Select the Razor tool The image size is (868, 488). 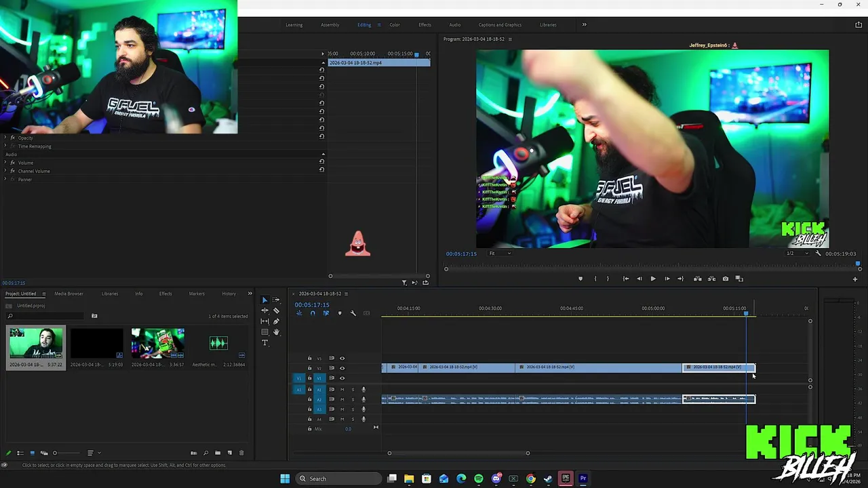coord(276,310)
